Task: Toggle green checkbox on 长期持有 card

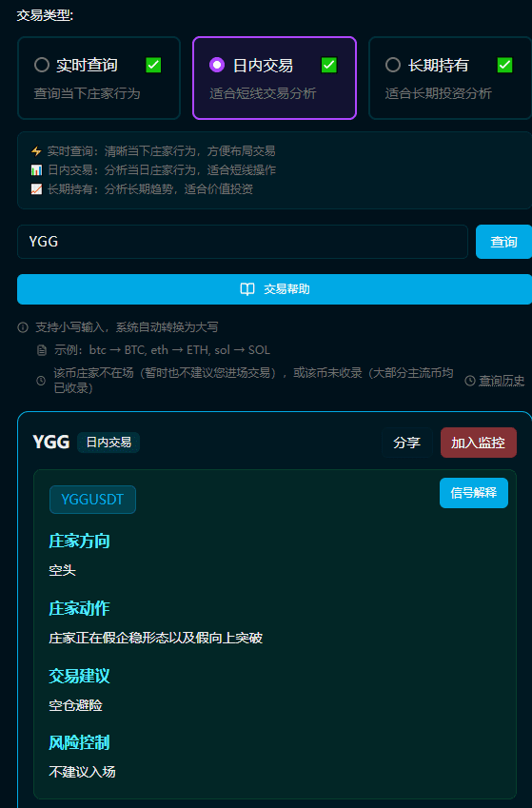Action: coord(504,65)
